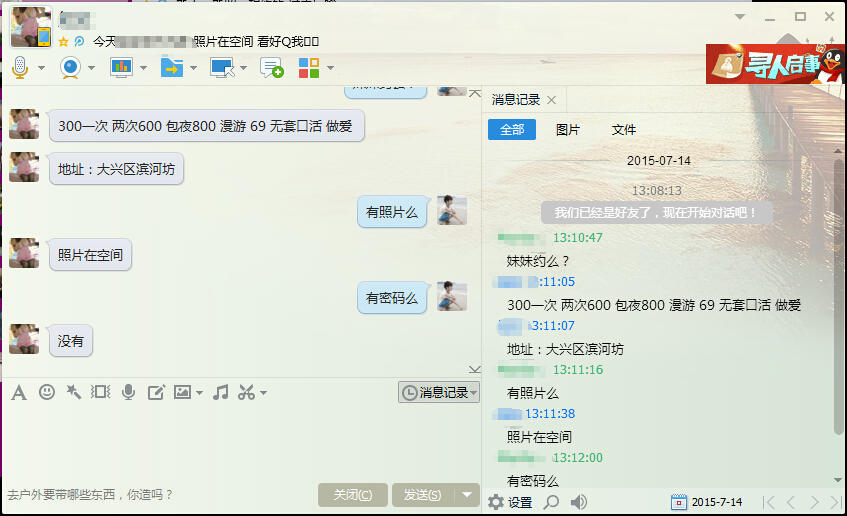
Task: Insert a picture into the message
Action: (183, 392)
